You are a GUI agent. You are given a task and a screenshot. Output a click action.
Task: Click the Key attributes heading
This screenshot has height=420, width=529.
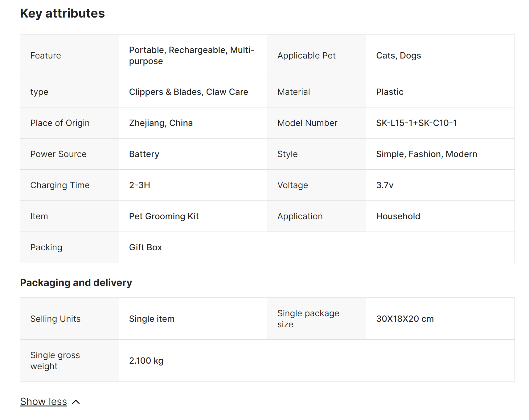coord(62,14)
